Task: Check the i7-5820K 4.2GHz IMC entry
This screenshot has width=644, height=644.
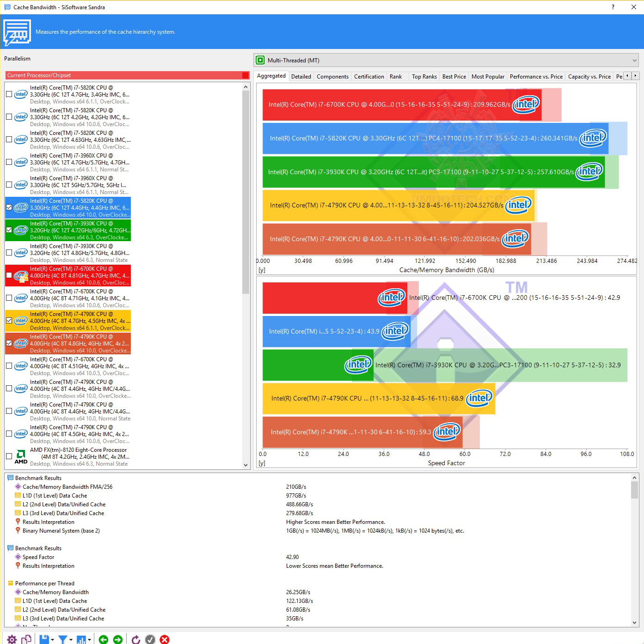Action: 9,117
